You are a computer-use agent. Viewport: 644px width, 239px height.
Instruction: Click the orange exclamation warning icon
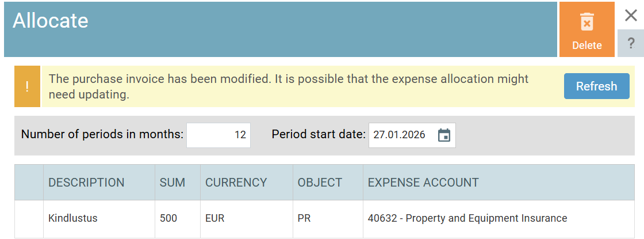tap(27, 86)
